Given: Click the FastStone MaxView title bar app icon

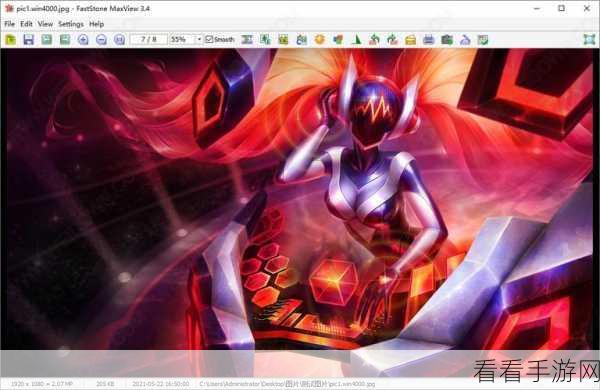Looking at the screenshot, I should (x=10, y=8).
